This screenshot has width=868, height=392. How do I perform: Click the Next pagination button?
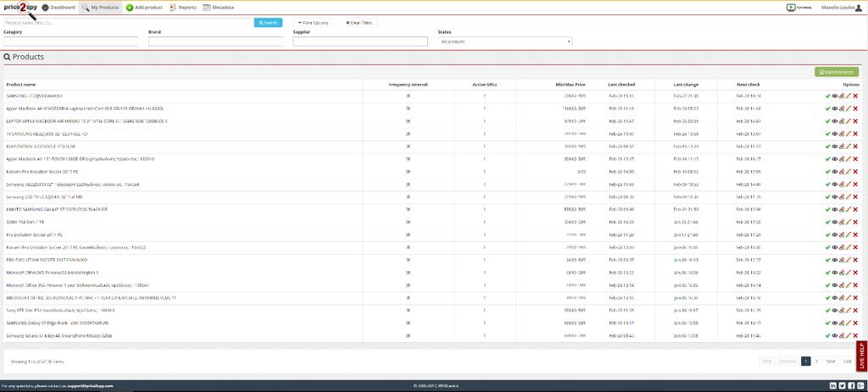pos(831,361)
